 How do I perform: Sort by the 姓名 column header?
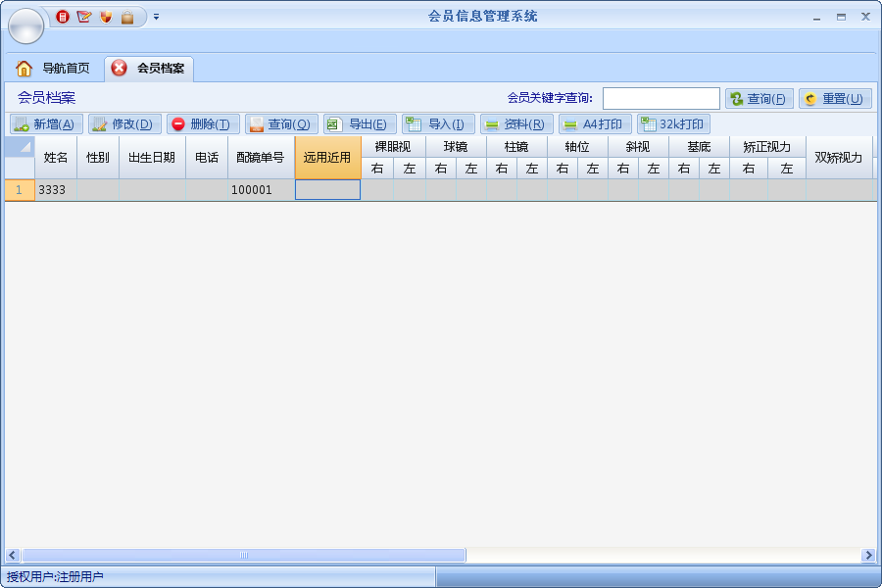[56, 158]
